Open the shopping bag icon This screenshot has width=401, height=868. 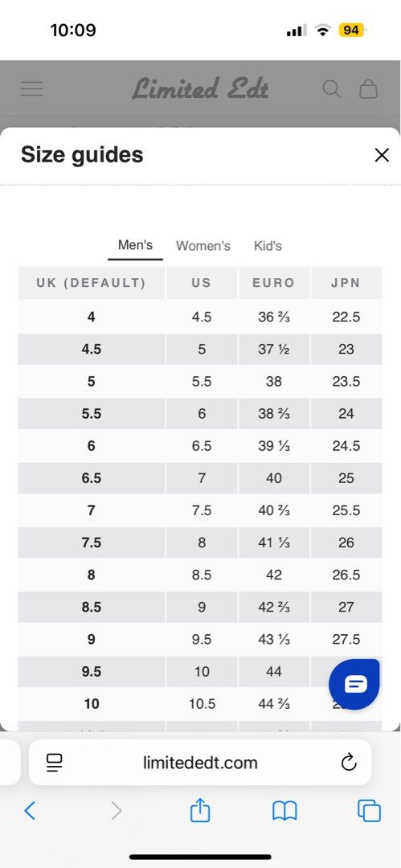coord(368,88)
